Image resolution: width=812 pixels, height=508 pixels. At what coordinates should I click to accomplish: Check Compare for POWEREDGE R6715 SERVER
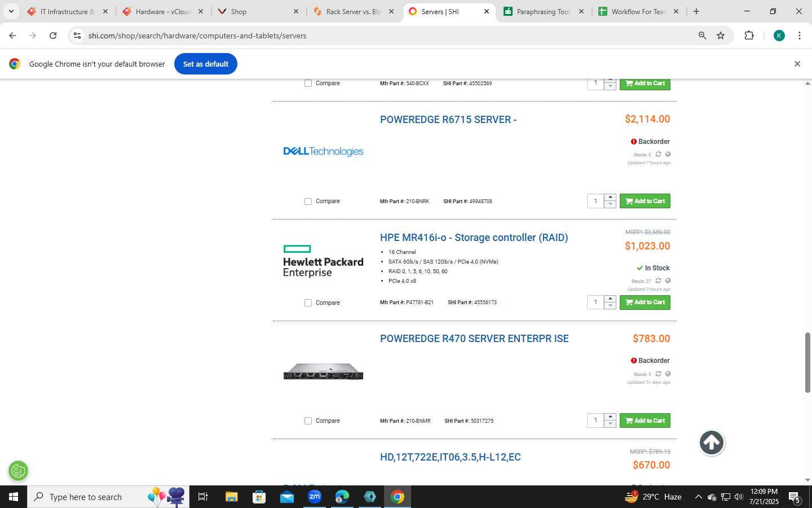tap(308, 202)
